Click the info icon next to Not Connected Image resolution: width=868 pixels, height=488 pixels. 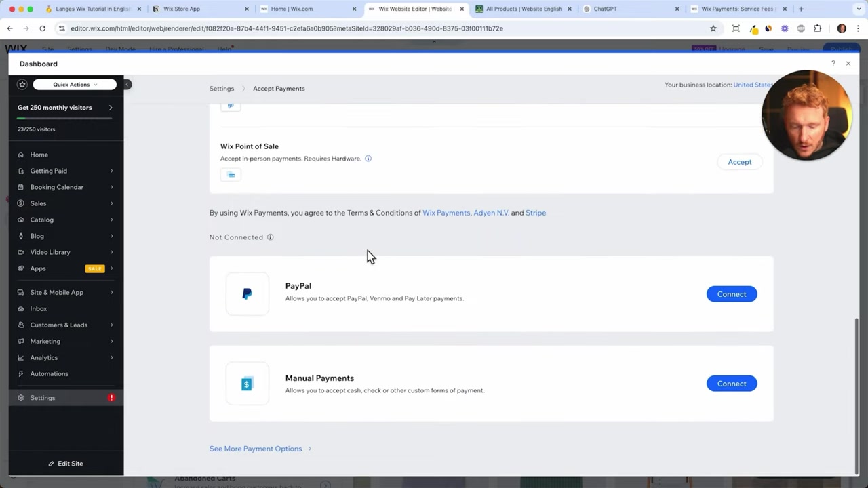[x=270, y=237]
